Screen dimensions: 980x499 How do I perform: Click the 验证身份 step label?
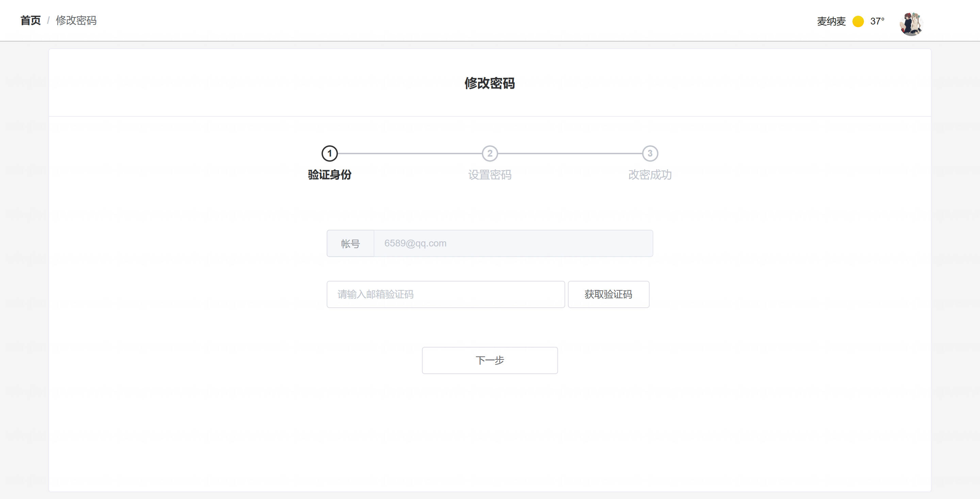click(x=329, y=175)
